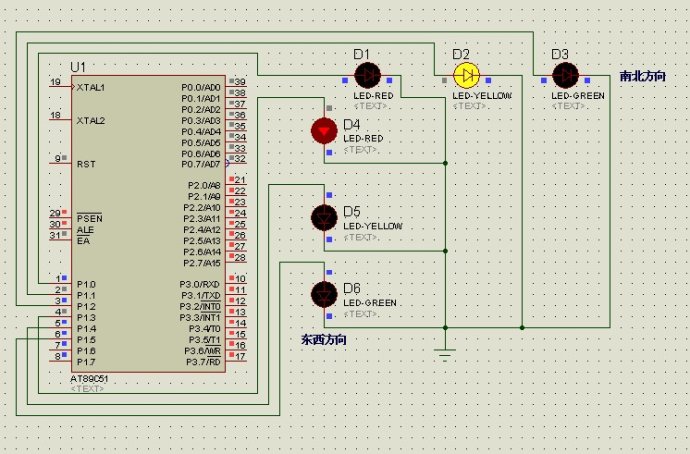Viewport: 690px width, 454px height.
Task: Click the LED-GREEN value label beside D6
Action: click(x=370, y=303)
